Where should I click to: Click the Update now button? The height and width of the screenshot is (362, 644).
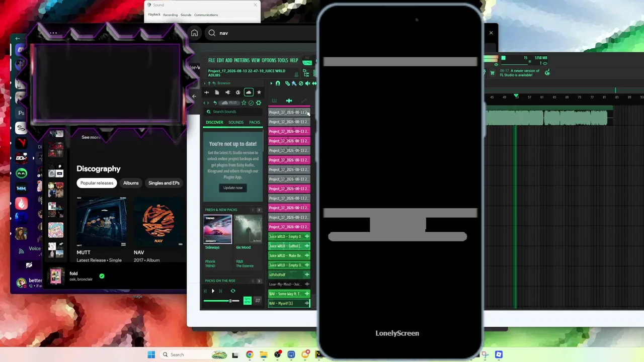point(233,188)
